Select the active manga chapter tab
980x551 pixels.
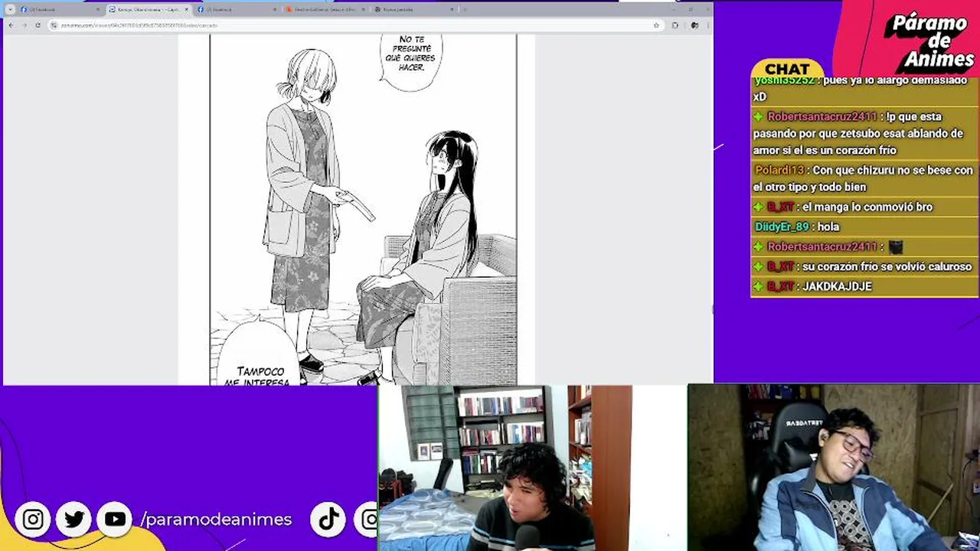[148, 9]
